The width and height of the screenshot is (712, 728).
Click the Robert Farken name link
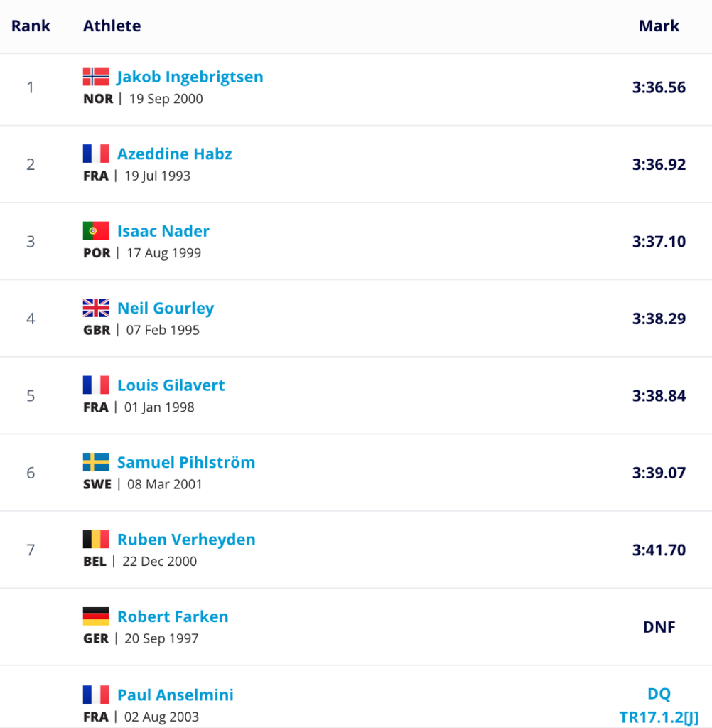pos(173,616)
